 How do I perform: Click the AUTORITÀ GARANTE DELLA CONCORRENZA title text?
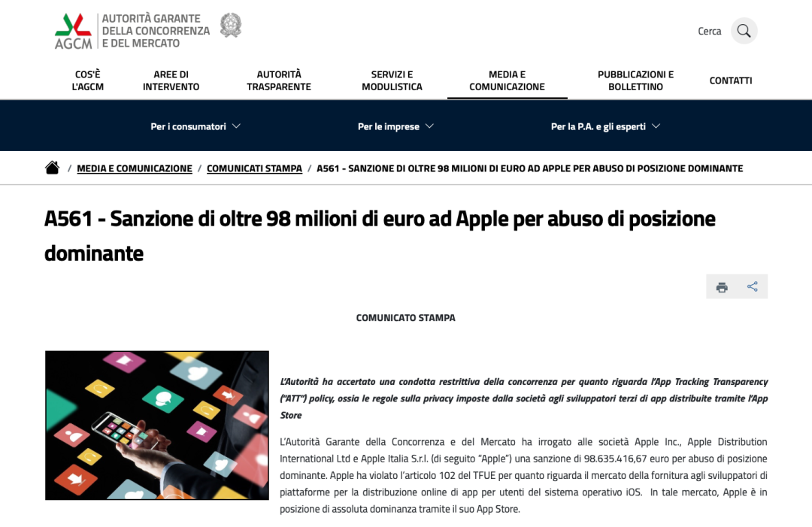[x=156, y=31]
